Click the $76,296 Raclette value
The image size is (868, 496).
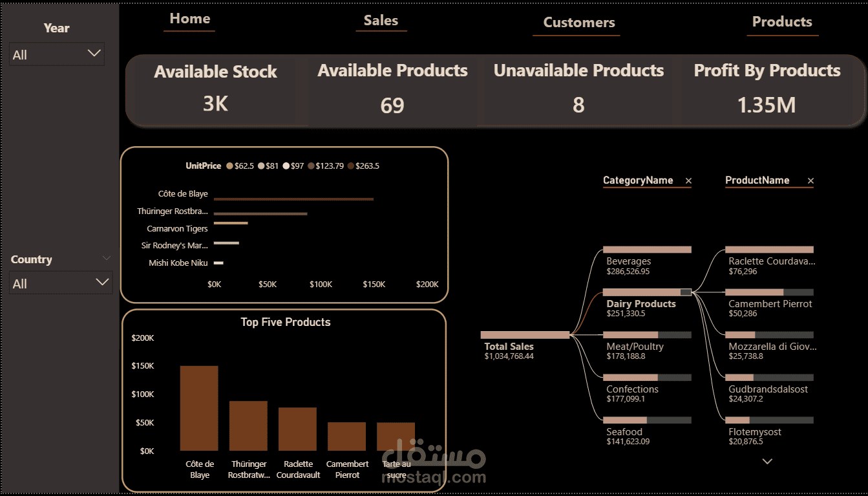tap(743, 272)
